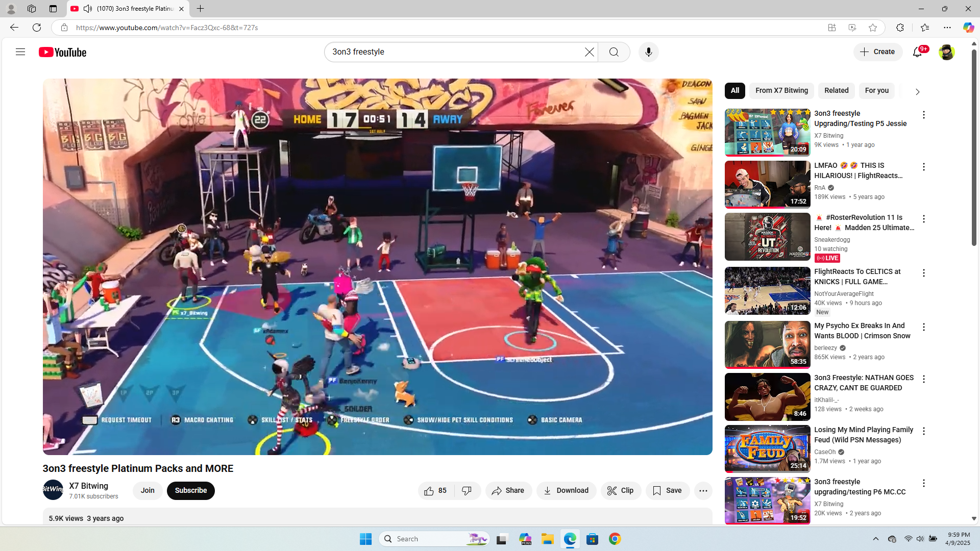Save the video to a playlist

click(668, 491)
